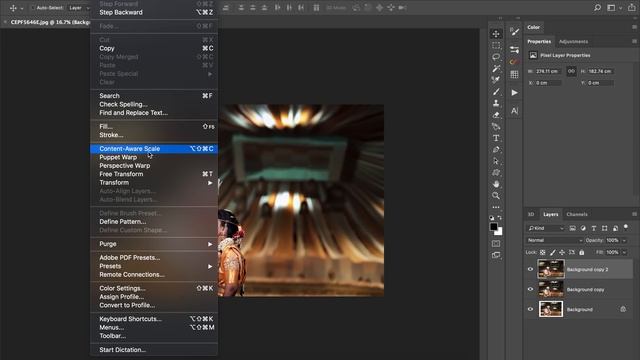Open the Actions panel play icon

514,93
